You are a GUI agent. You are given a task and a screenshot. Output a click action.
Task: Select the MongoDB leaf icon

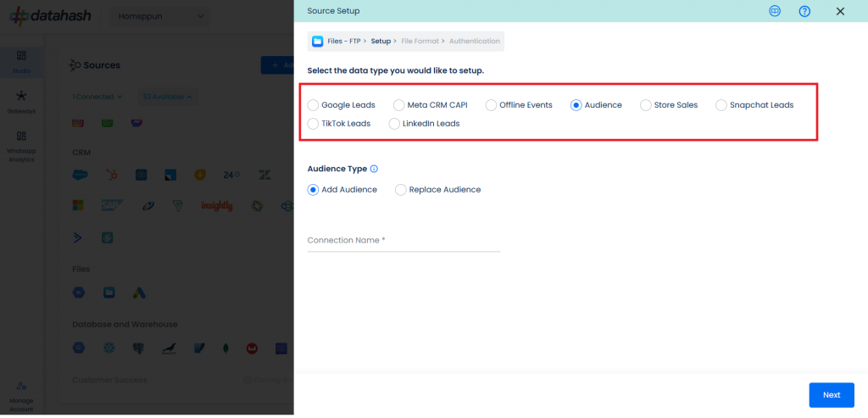tap(225, 348)
